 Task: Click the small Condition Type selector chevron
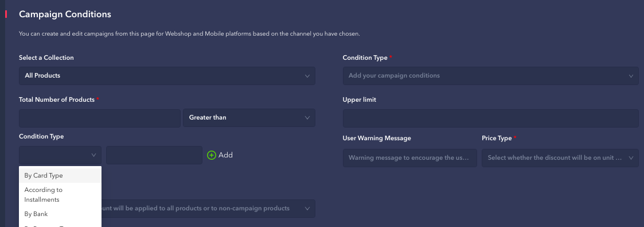tap(93, 155)
